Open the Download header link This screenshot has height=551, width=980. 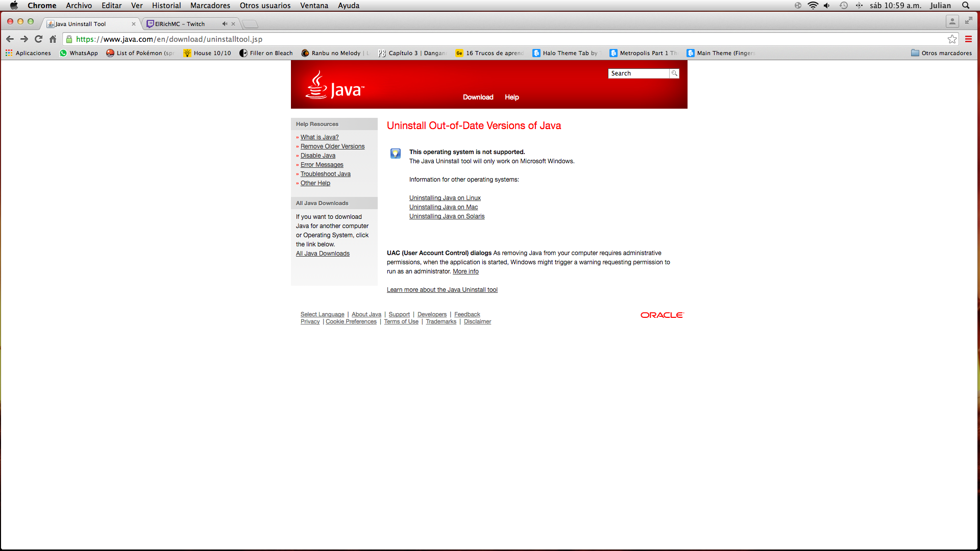[478, 97]
